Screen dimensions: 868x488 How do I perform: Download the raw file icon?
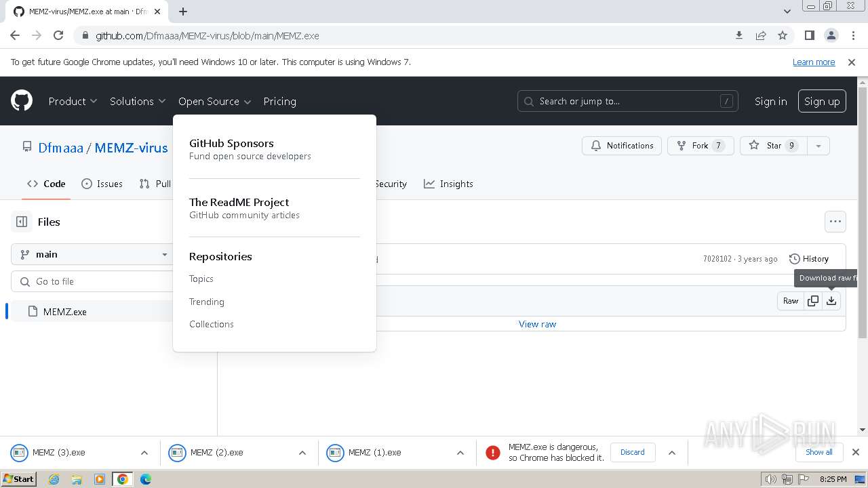click(831, 301)
